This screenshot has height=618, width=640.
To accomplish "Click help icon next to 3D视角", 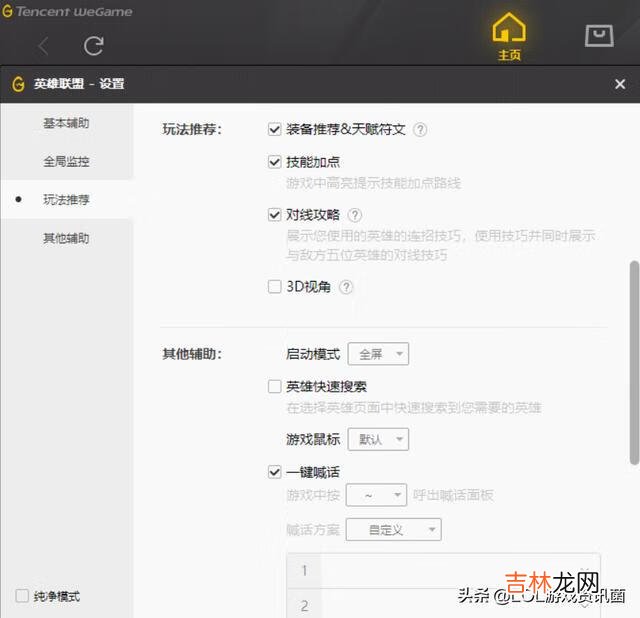I will (x=346, y=287).
